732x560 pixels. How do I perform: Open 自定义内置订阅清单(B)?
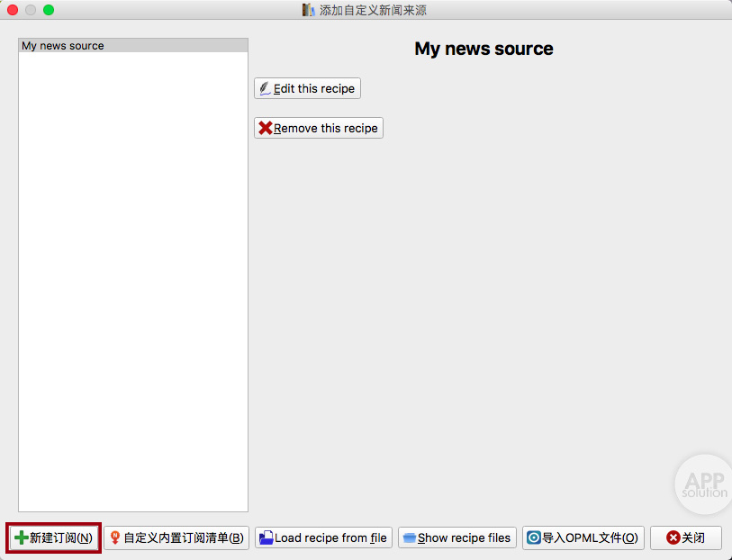[176, 537]
